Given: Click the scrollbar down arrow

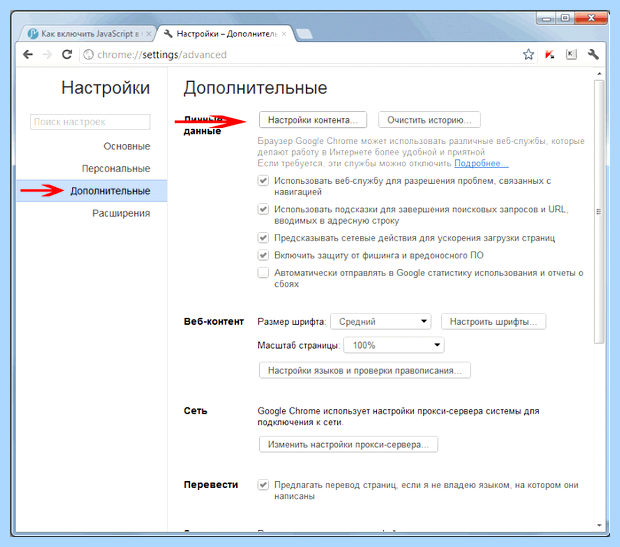Looking at the screenshot, I should click(x=599, y=525).
